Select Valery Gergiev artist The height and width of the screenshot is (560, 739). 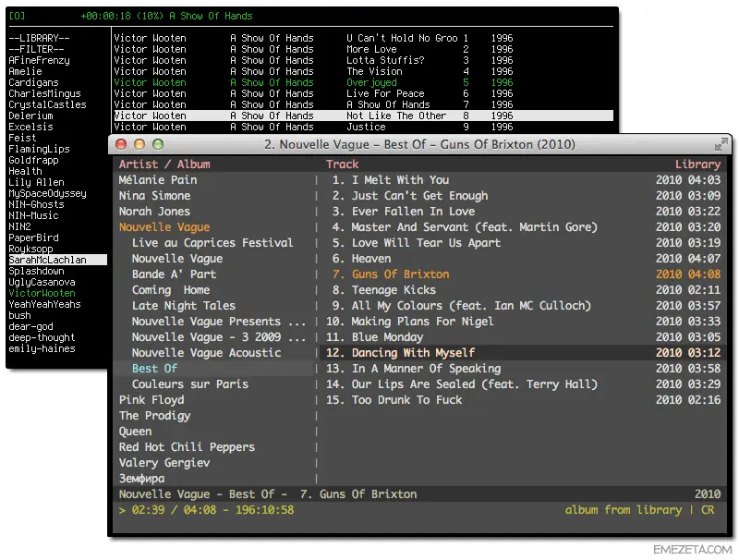(x=164, y=463)
